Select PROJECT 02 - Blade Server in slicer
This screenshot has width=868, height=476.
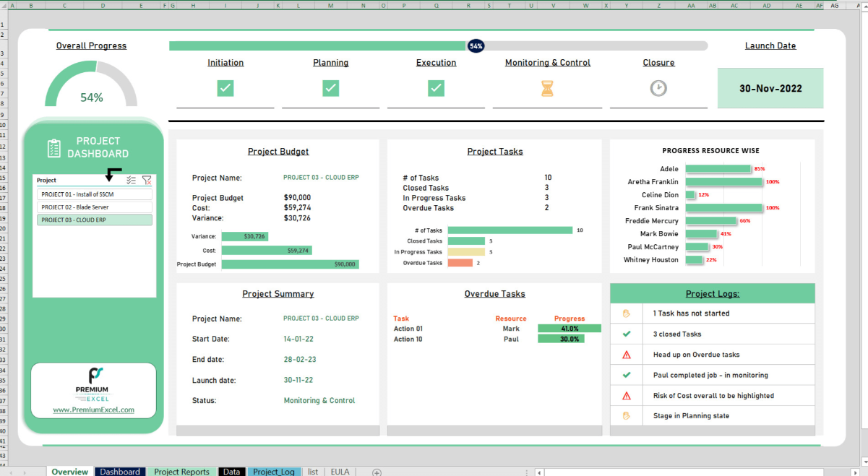(x=94, y=207)
